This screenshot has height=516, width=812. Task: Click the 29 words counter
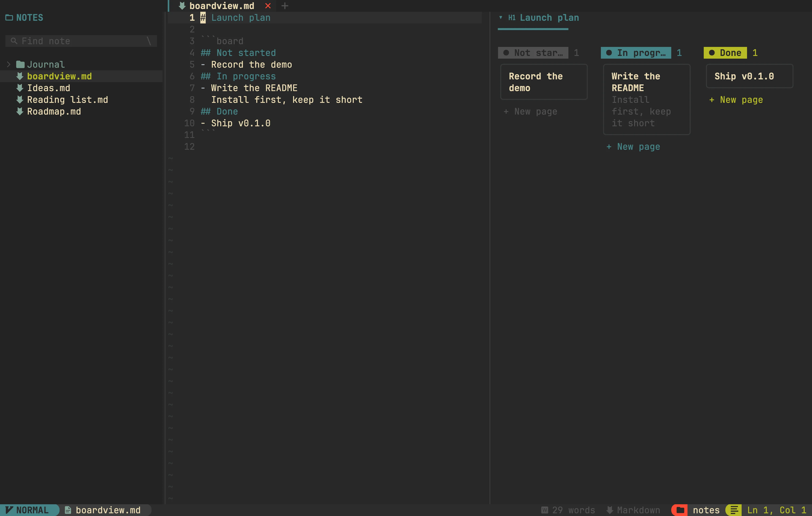click(573, 510)
